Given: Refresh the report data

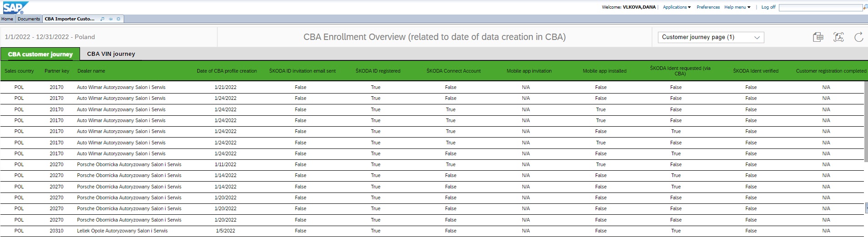Looking at the screenshot, I should click(x=858, y=37).
